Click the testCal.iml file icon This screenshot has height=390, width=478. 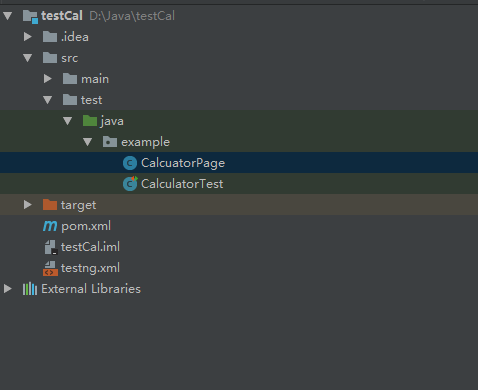[x=51, y=247]
